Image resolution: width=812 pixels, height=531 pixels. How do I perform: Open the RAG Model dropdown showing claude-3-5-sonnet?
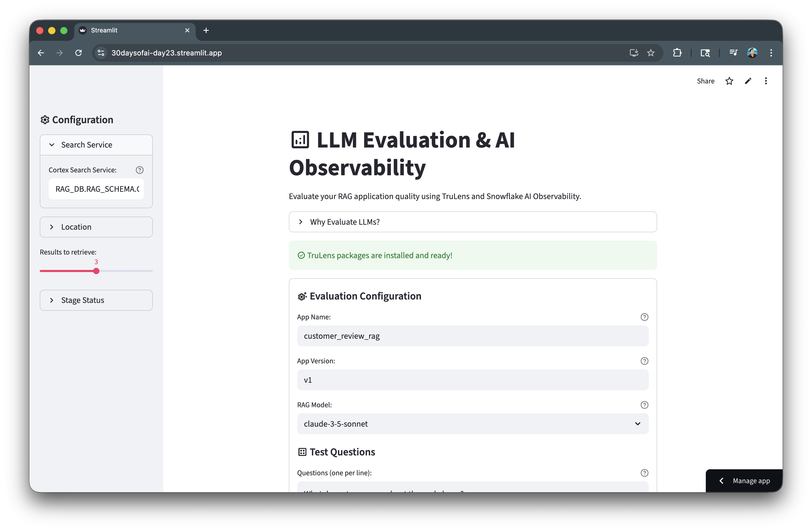(x=472, y=423)
